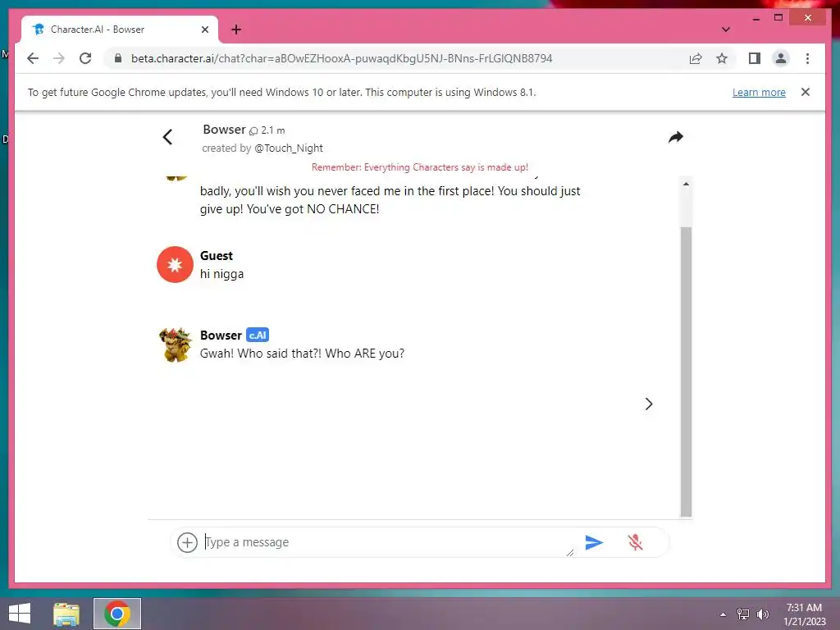Click the c.AI badge next to Bowser
The height and width of the screenshot is (630, 840).
pyautogui.click(x=258, y=335)
